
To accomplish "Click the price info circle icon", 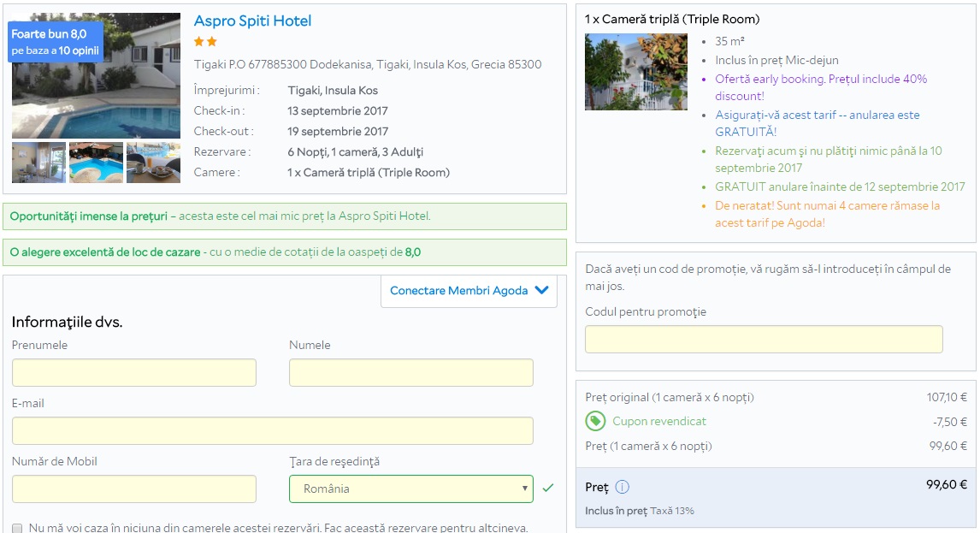I will [x=622, y=487].
